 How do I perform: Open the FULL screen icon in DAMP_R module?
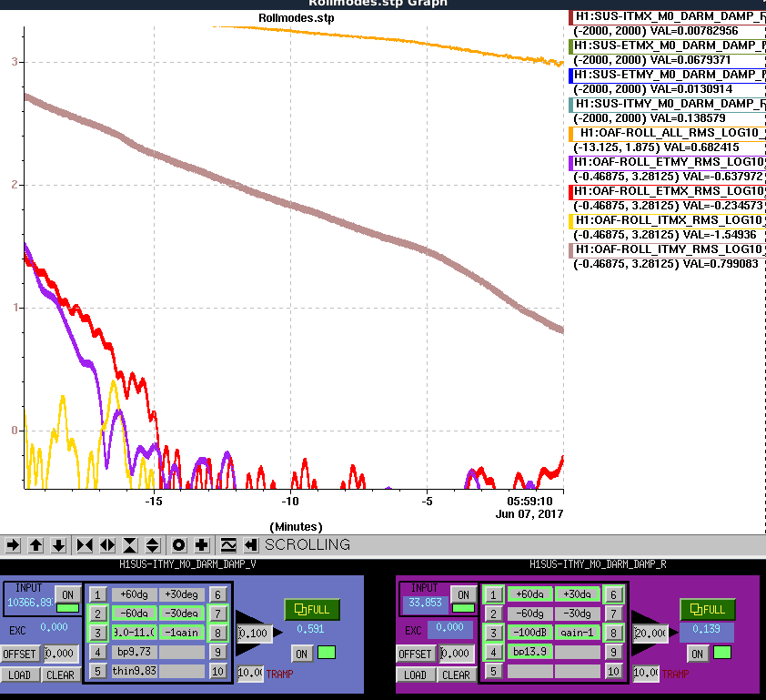pyautogui.click(x=708, y=610)
